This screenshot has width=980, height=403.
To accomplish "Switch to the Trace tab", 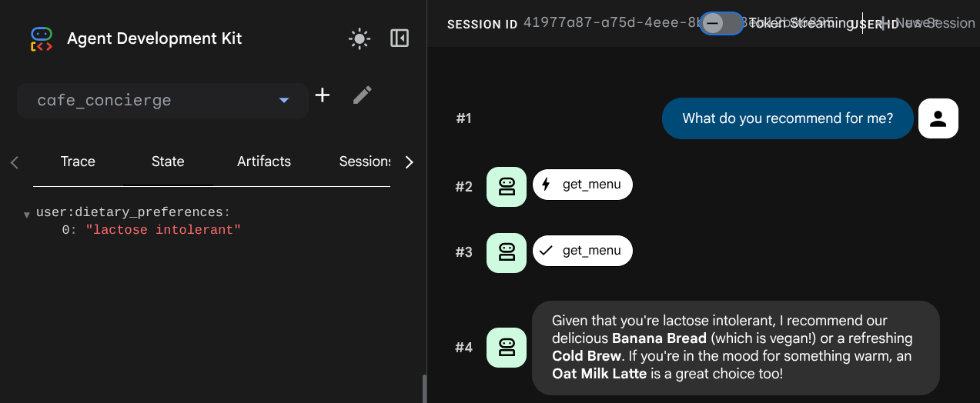I will [78, 162].
